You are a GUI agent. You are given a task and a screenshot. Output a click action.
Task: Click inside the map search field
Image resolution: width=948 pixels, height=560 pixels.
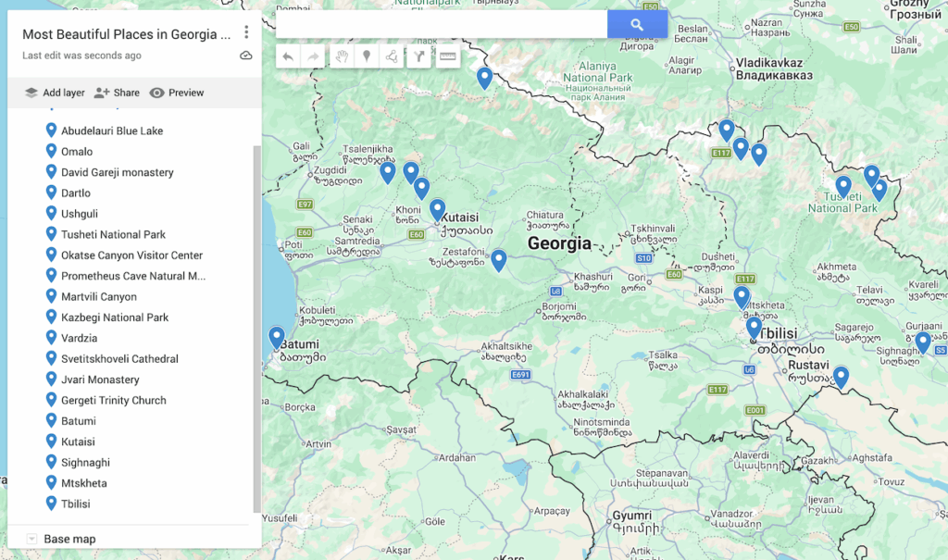coord(442,24)
